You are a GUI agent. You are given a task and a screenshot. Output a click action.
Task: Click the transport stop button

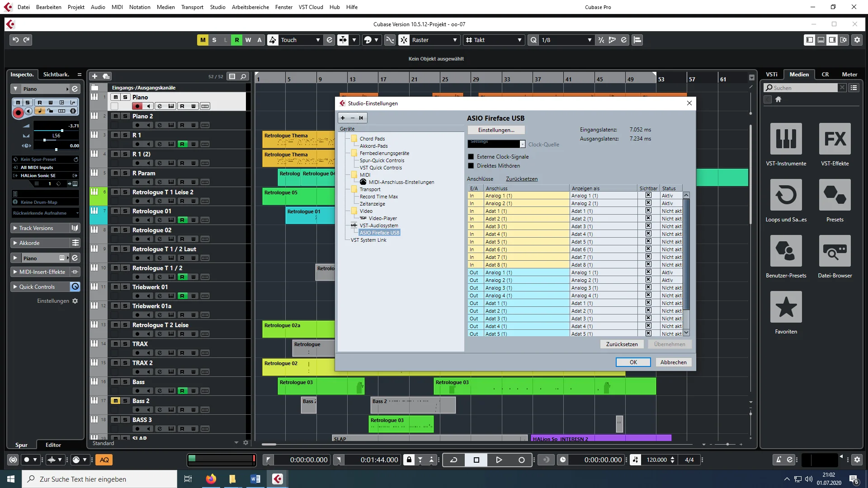coord(476,460)
